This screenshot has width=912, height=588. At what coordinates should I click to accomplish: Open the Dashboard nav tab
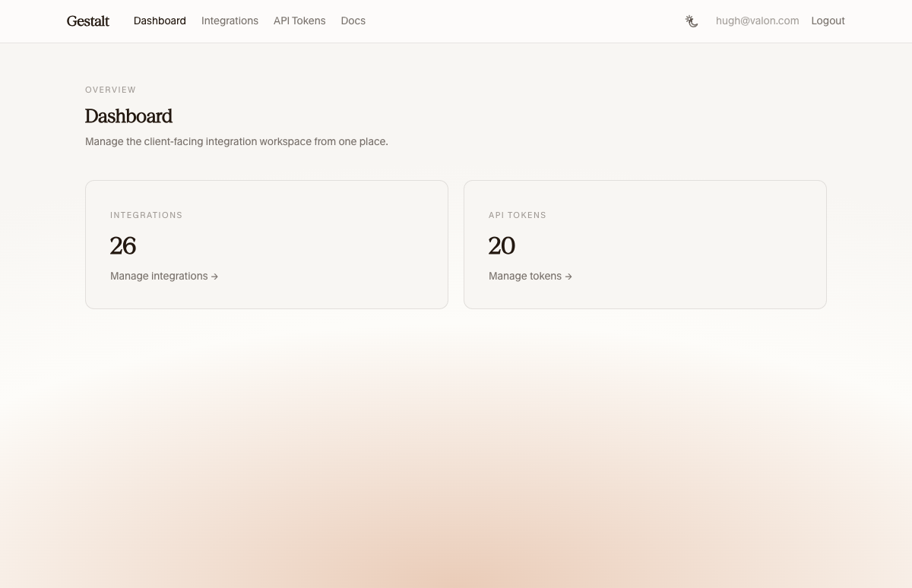[x=160, y=21]
